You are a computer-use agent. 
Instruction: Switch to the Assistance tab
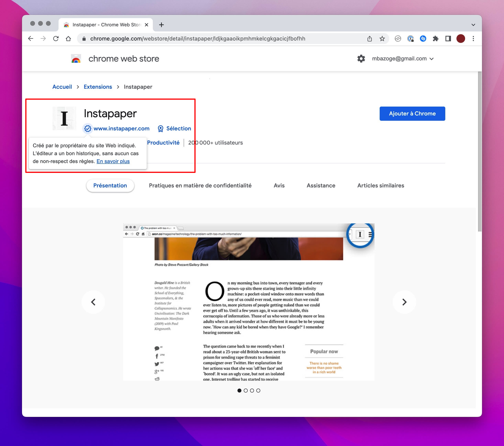click(x=321, y=185)
